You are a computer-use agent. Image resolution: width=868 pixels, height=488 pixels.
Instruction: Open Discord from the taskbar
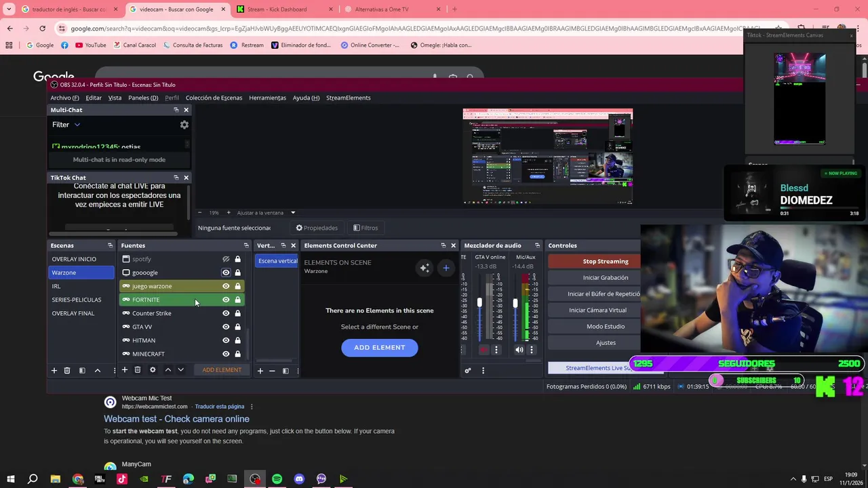click(x=299, y=479)
